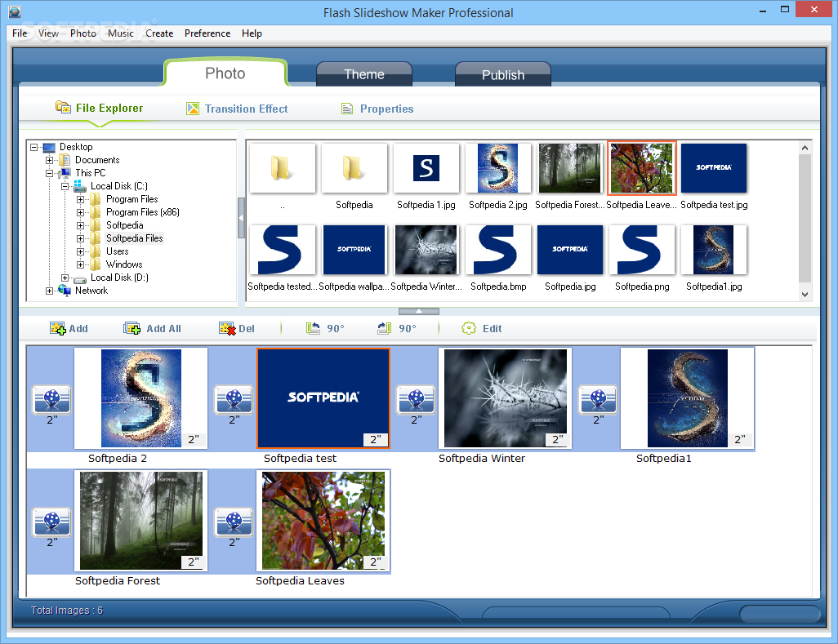Select Softpedia 1.jpg thumbnail
Image resolution: width=838 pixels, height=644 pixels.
tap(426, 168)
